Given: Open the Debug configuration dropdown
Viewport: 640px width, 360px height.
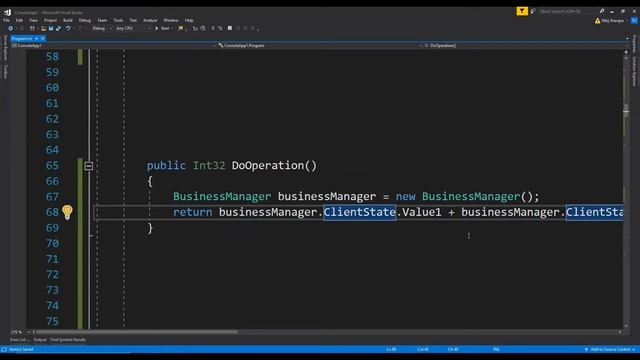Looking at the screenshot, I should pos(102,28).
